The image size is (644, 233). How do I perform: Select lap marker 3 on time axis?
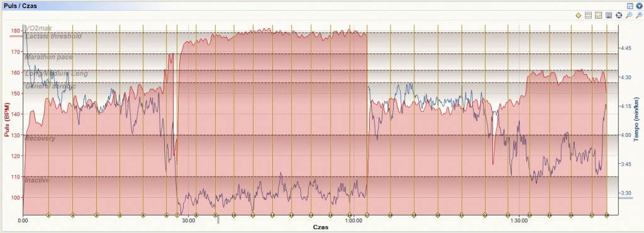click(96, 215)
